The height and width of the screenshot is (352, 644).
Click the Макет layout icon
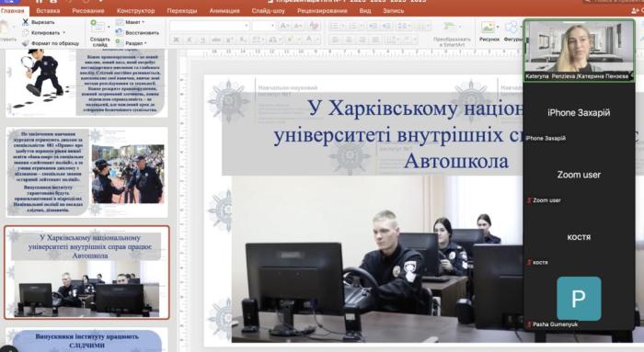click(119, 22)
